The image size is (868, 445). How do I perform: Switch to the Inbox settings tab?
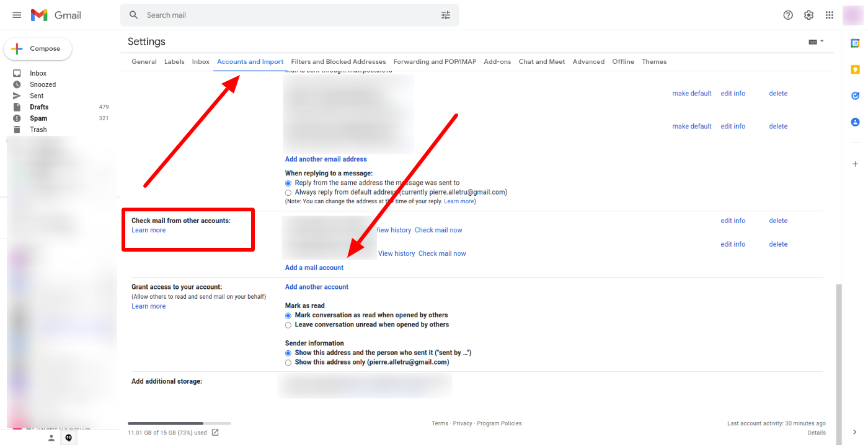(x=201, y=61)
